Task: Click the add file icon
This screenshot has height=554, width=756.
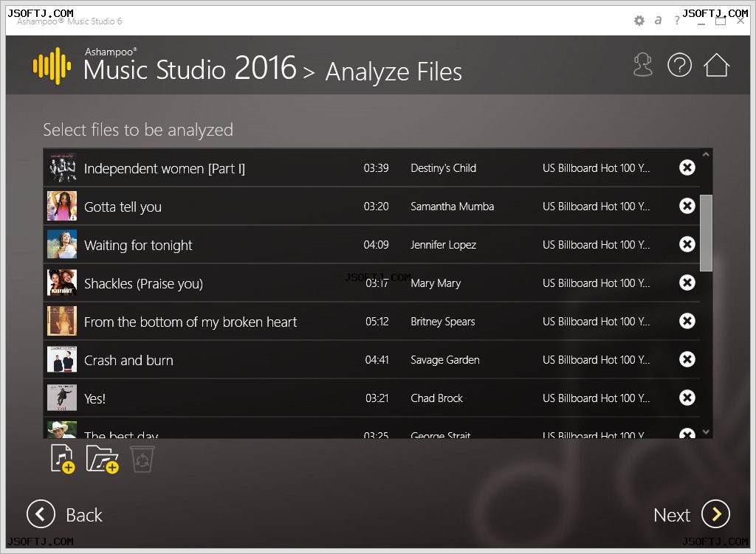Action: coord(63,459)
